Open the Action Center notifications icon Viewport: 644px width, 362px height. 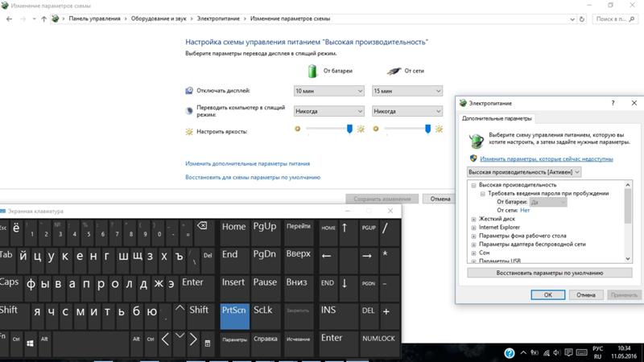[x=568, y=352]
